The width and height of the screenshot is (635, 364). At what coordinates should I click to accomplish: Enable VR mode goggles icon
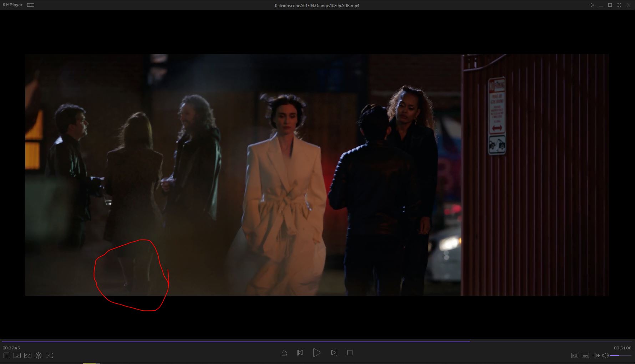[x=28, y=355]
